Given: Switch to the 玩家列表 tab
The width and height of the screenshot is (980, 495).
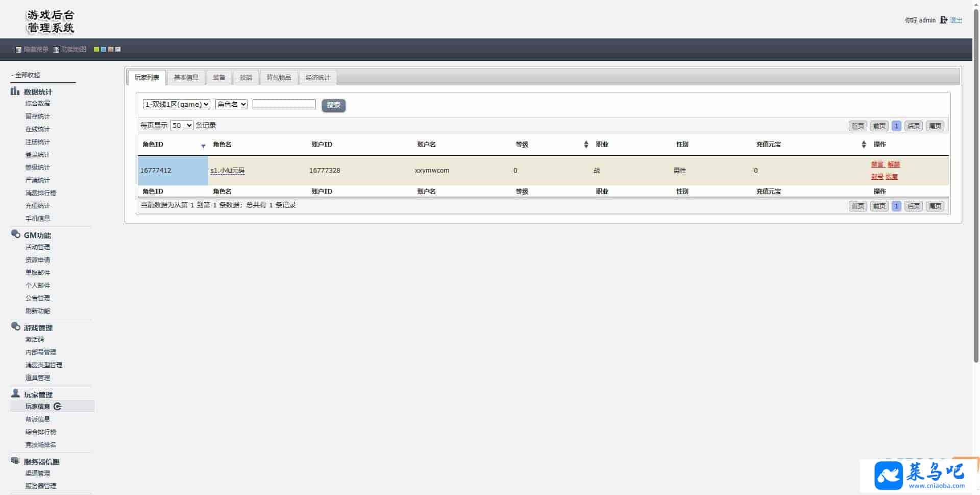Looking at the screenshot, I should [x=147, y=78].
